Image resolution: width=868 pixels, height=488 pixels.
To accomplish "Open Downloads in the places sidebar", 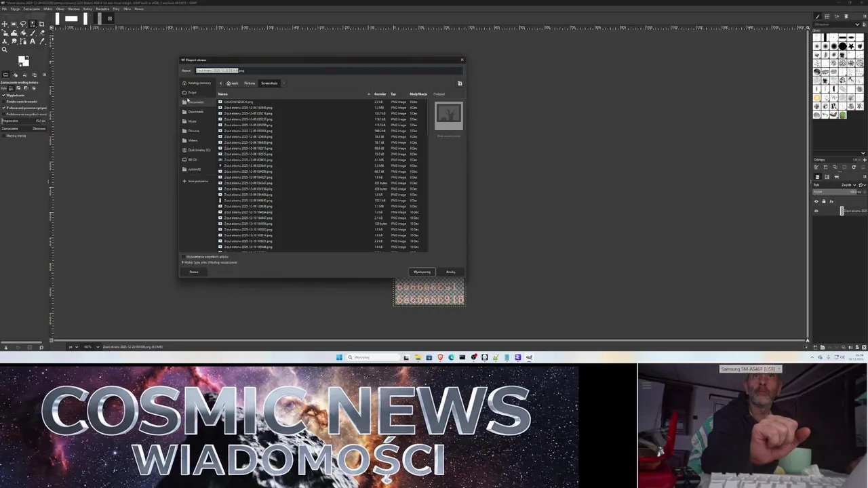I will pyautogui.click(x=195, y=112).
